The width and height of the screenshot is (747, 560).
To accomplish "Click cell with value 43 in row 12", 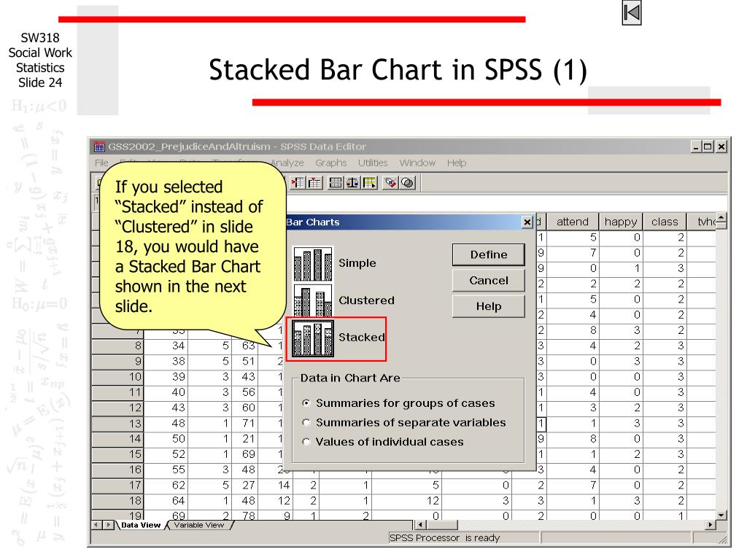I will point(166,408).
